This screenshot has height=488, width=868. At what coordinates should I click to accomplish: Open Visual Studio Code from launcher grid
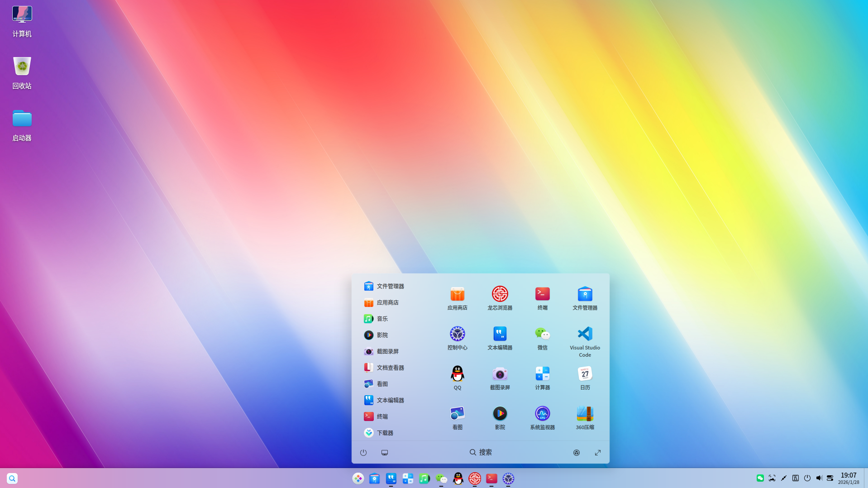(585, 334)
